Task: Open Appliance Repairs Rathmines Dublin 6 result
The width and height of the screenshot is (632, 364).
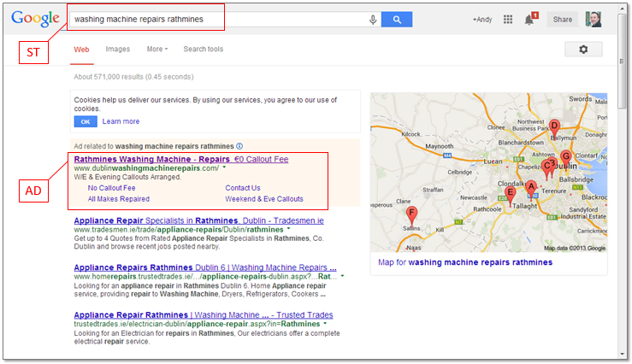Action: [205, 267]
